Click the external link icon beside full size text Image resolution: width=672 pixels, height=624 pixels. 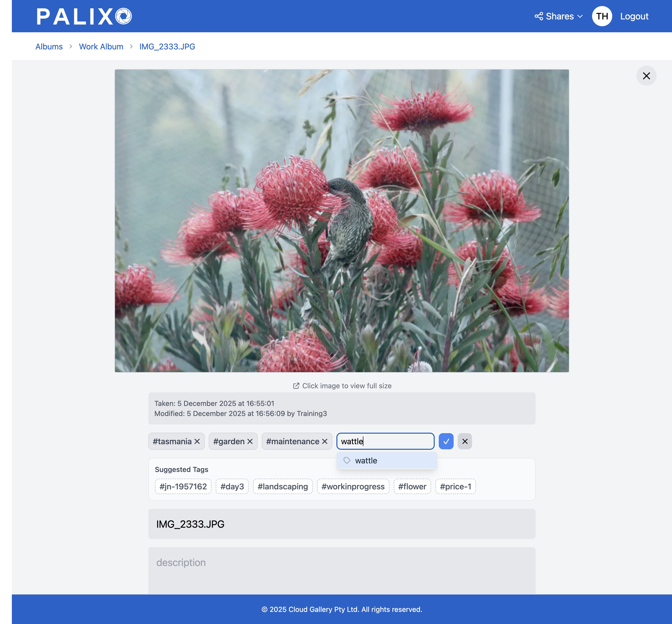click(296, 385)
